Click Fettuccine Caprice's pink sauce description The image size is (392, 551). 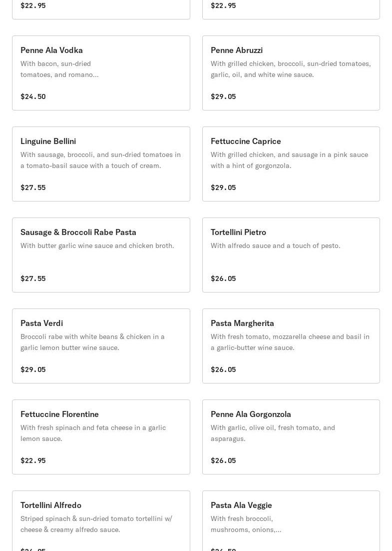289,160
